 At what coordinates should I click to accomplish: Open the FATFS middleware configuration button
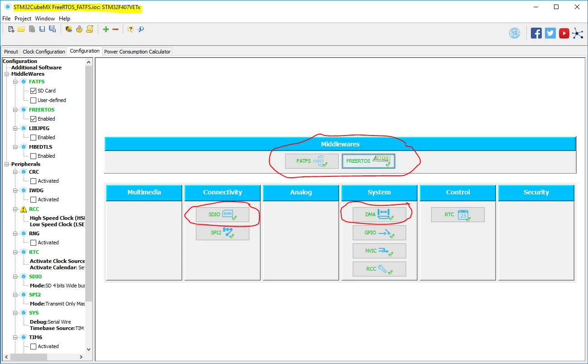point(312,161)
